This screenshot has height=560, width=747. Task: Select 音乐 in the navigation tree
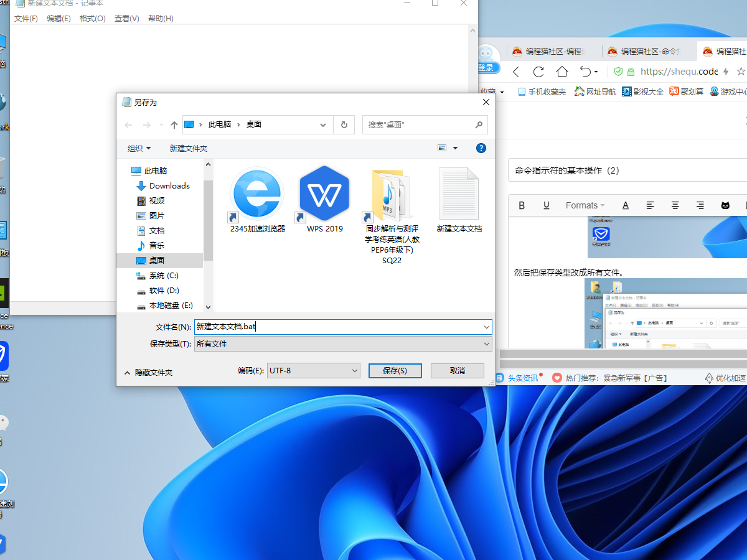tap(151, 245)
